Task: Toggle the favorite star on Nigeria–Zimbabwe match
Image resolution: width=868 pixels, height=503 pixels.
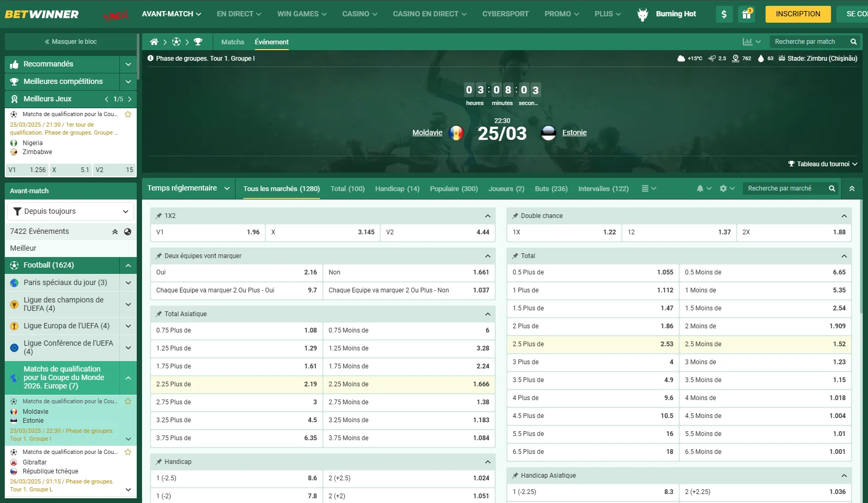Action: [128, 114]
